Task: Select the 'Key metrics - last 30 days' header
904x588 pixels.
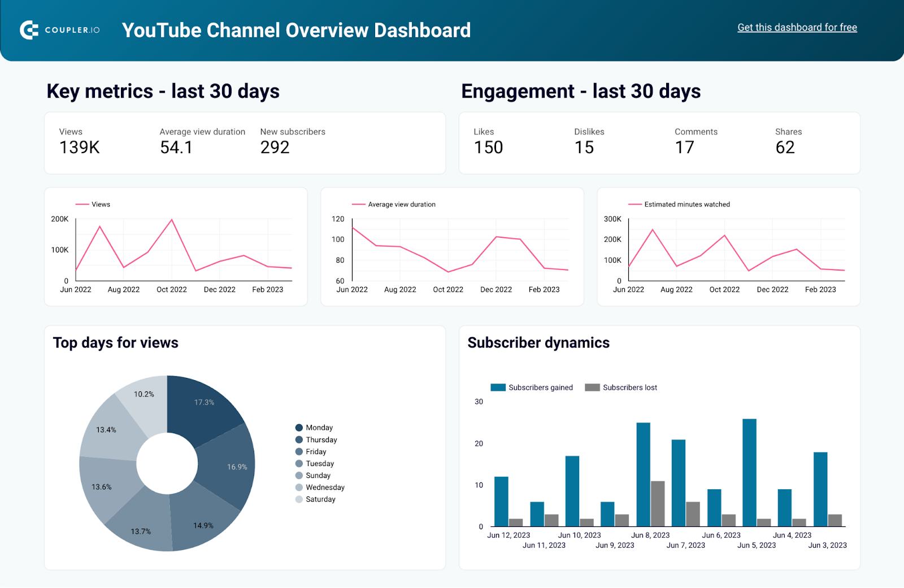Action: [x=163, y=91]
